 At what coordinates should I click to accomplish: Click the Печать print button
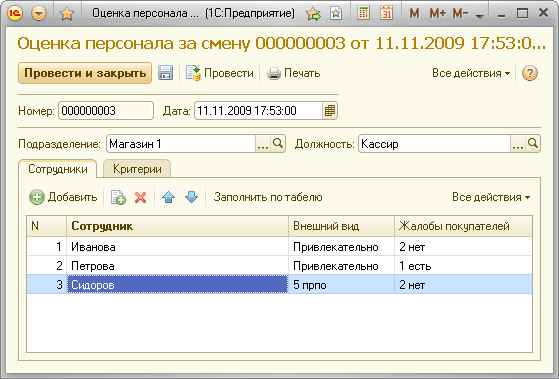[x=294, y=73]
